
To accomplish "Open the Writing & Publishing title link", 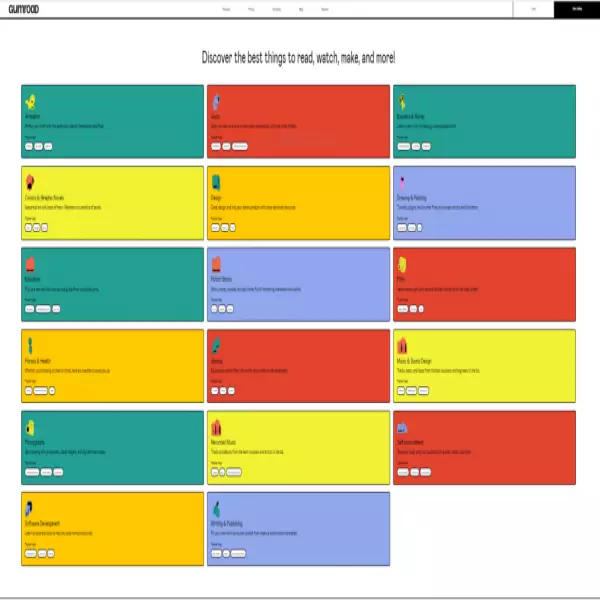I will tap(230, 524).
